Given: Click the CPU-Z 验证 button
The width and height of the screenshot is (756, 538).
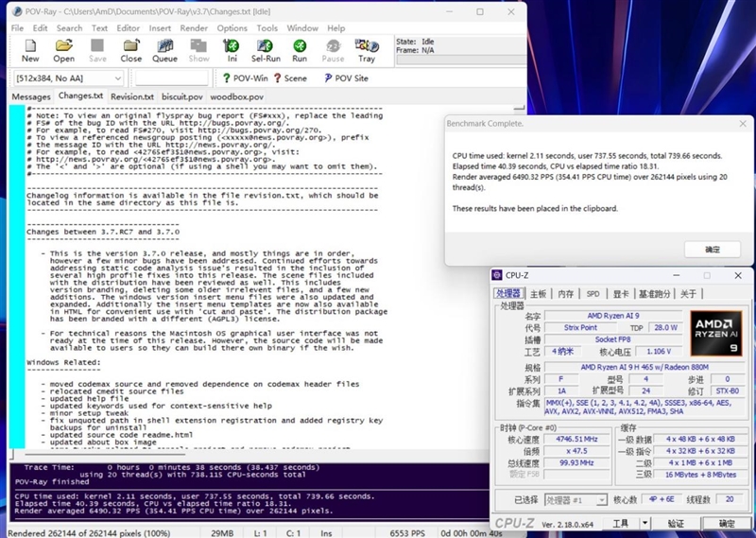Looking at the screenshot, I should (x=676, y=523).
